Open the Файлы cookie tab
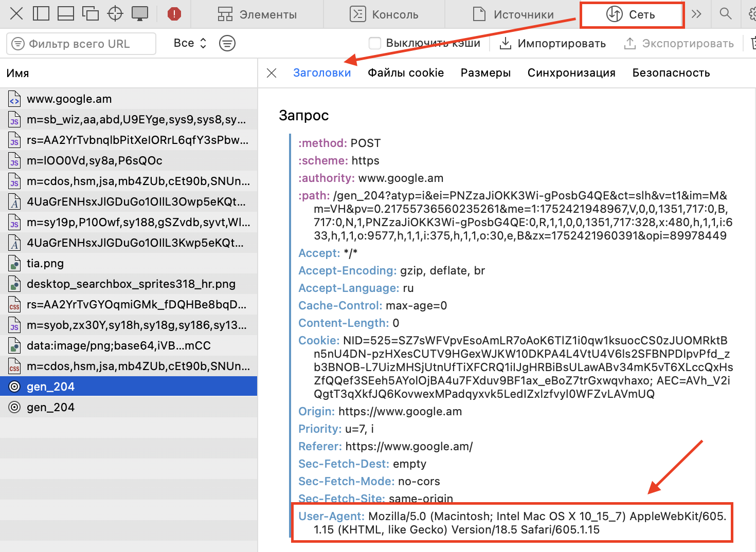 pos(406,72)
